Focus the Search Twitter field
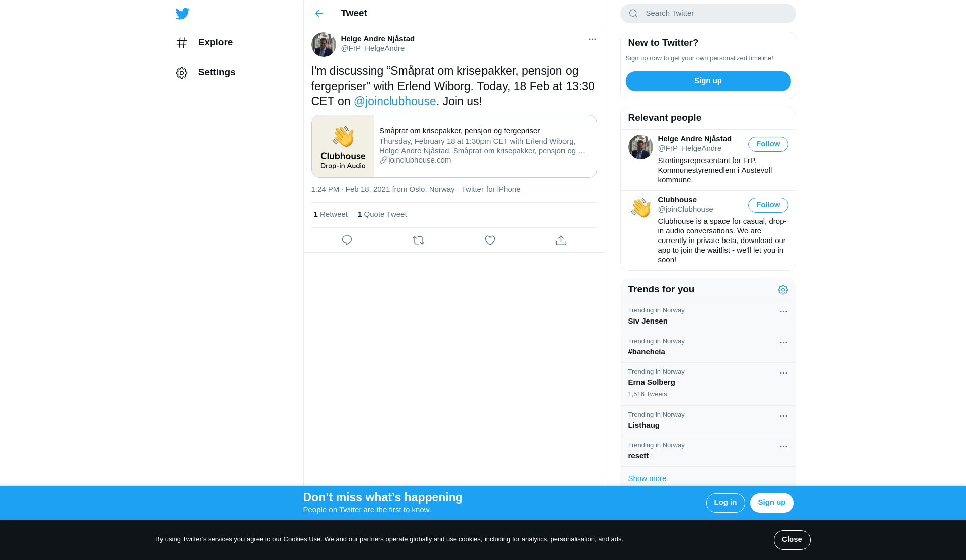 coord(708,14)
